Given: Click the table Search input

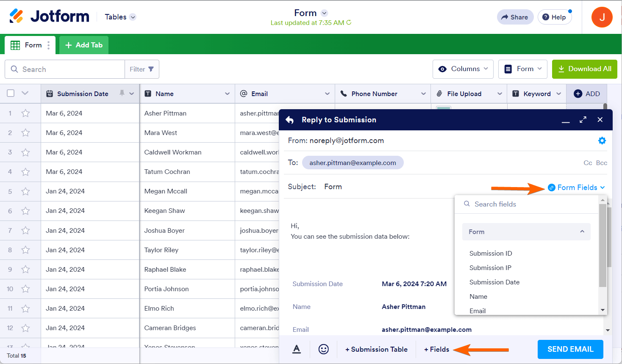Looking at the screenshot, I should coord(65,69).
